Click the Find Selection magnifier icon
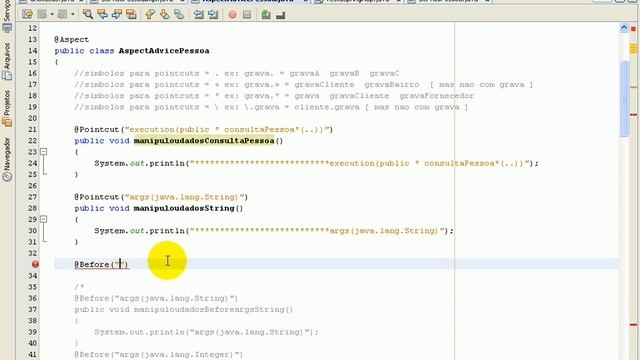This screenshot has width=640, height=360. coord(88,15)
